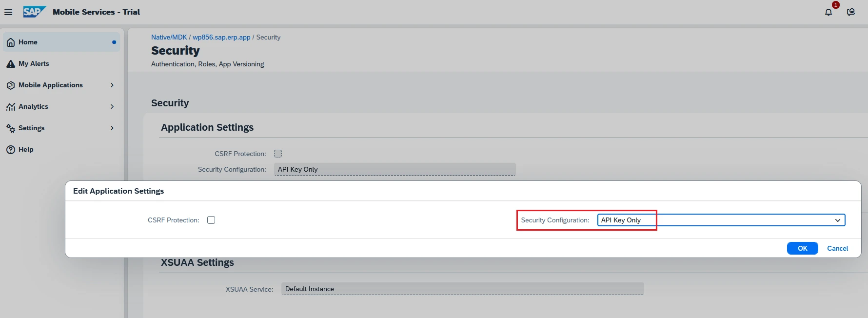Click the Help question mark icon
Viewport: 868px width, 318px height.
tap(11, 150)
